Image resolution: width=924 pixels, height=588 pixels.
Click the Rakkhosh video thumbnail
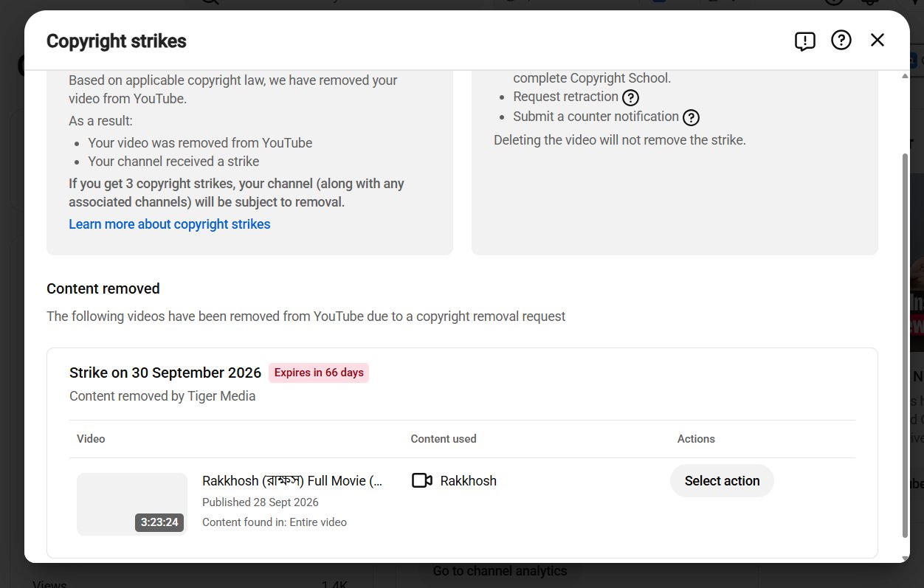point(132,504)
